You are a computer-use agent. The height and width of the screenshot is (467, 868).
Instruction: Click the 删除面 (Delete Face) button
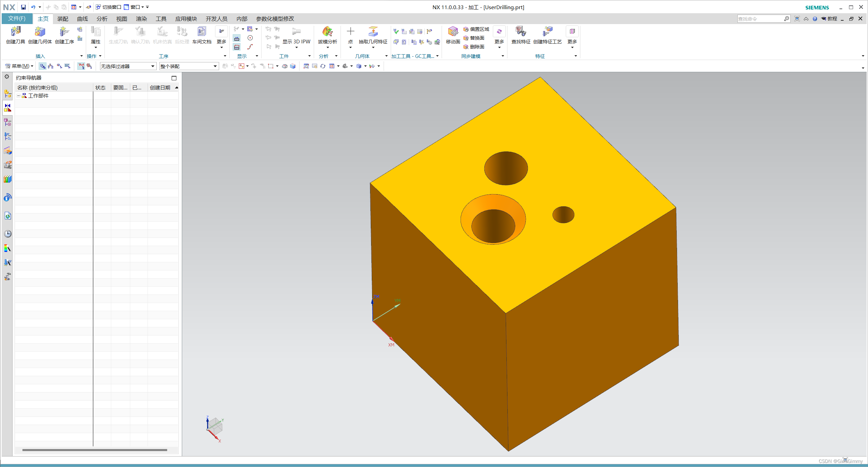(x=475, y=47)
